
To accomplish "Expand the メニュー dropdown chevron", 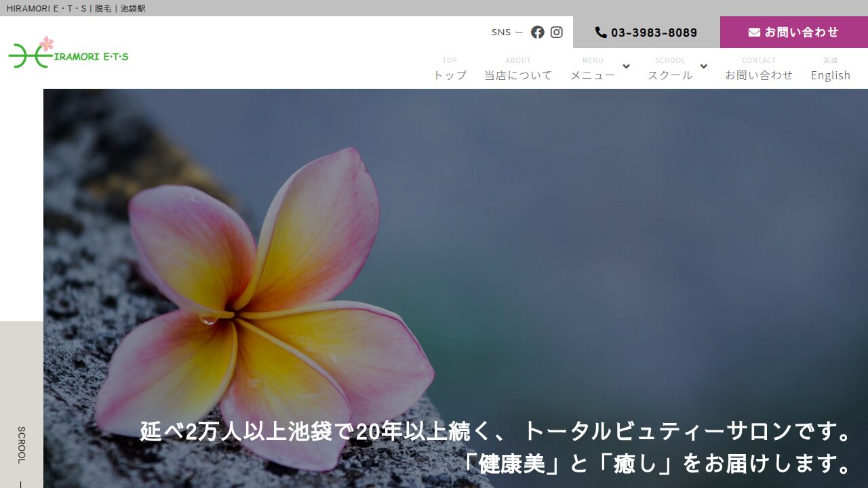I will click(626, 66).
